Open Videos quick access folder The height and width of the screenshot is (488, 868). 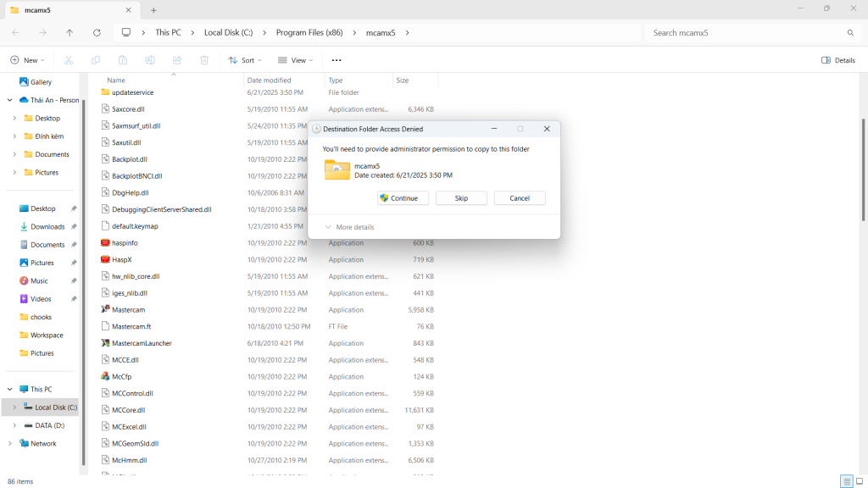(x=36, y=299)
